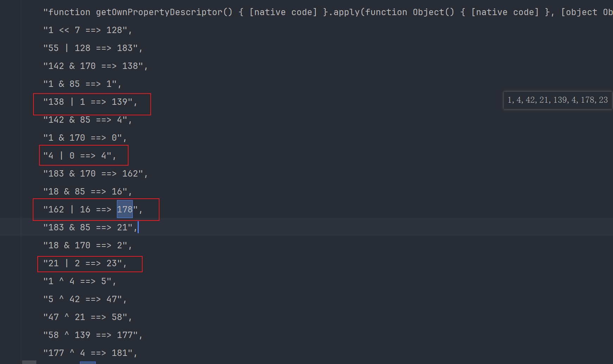The image size is (613, 364).
Task: Click the line "47 ^ 21 ==> 58"
Action: [87, 317]
